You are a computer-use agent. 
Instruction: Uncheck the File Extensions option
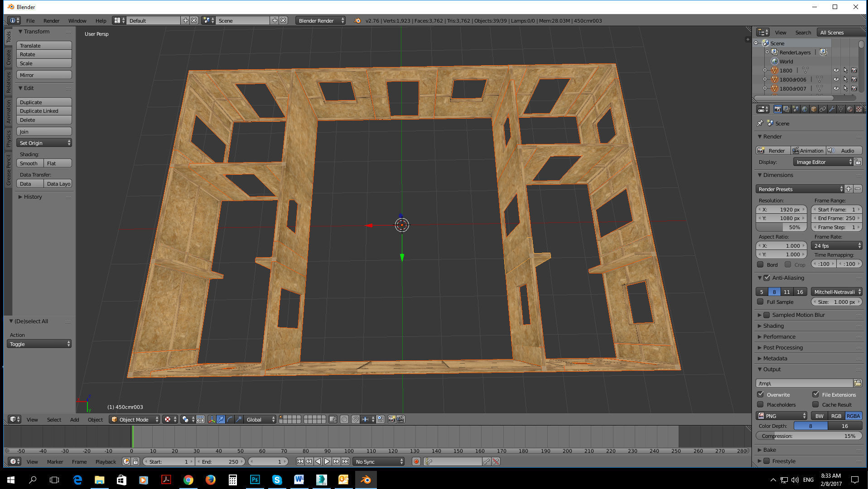pos(815,394)
